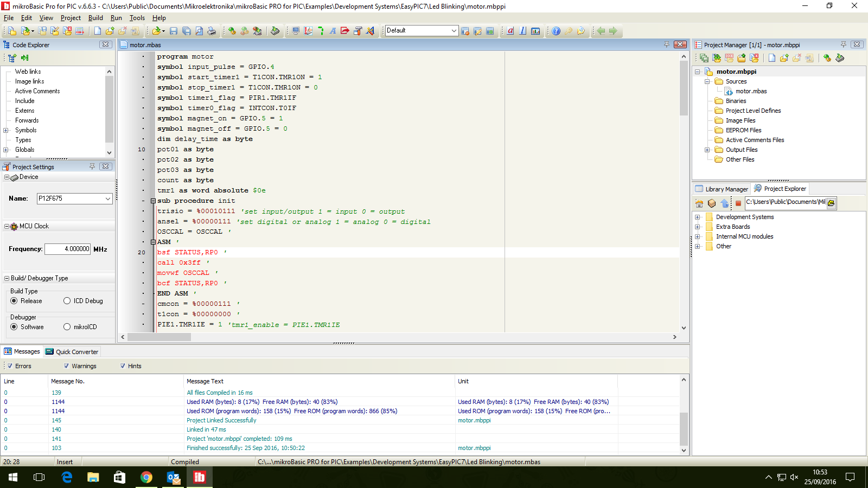Screen dimensions: 868x488
Task: Select the ICD Debug radio button
Action: pos(67,301)
